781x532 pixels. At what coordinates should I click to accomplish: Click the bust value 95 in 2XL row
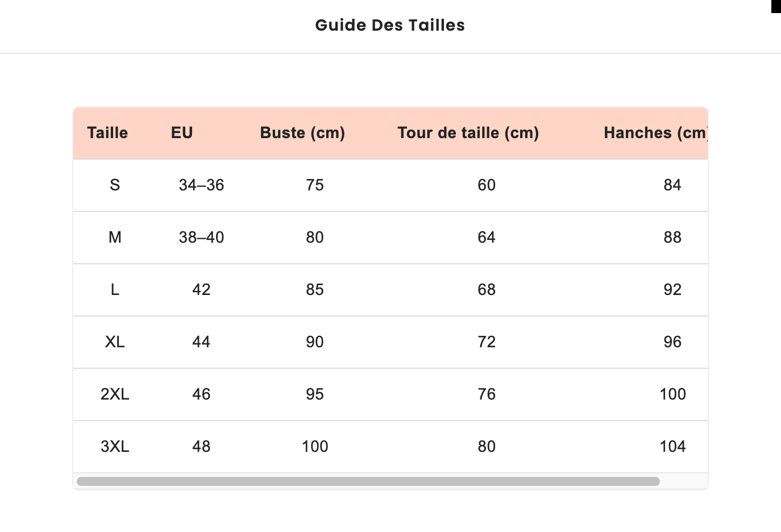(x=315, y=394)
